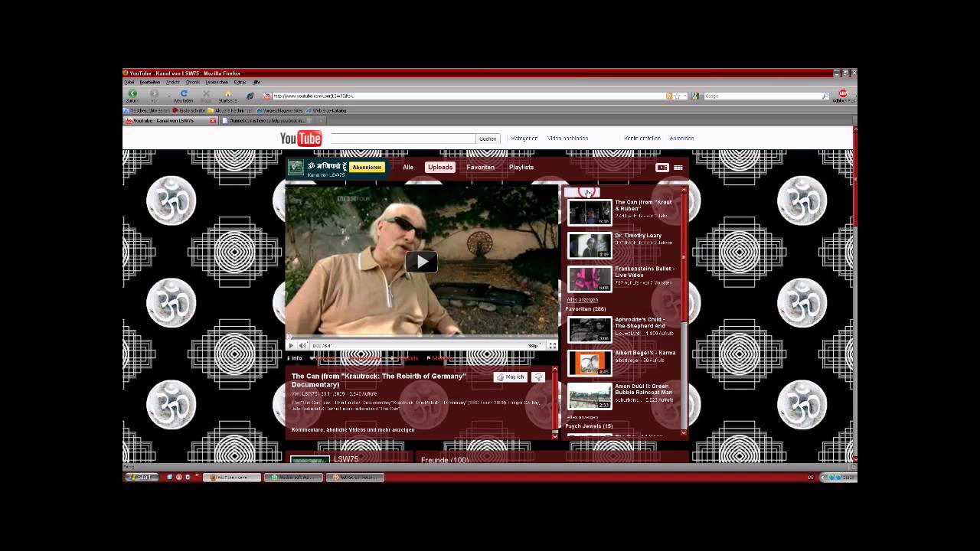980x551 pixels.
Task: Open the Konto erstellen link
Action: (x=642, y=139)
